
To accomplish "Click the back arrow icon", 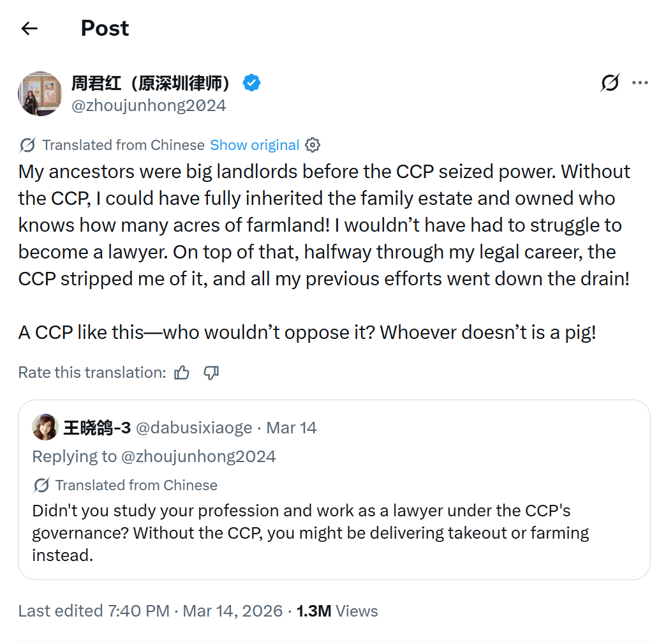I will (29, 28).
